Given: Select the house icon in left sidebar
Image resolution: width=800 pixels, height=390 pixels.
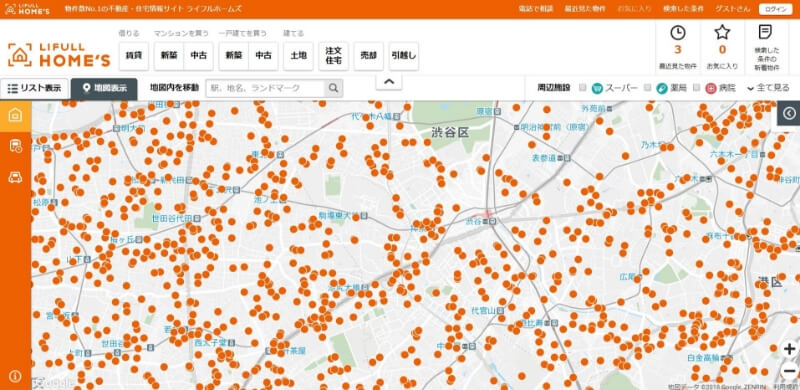Looking at the screenshot, I should 15,115.
